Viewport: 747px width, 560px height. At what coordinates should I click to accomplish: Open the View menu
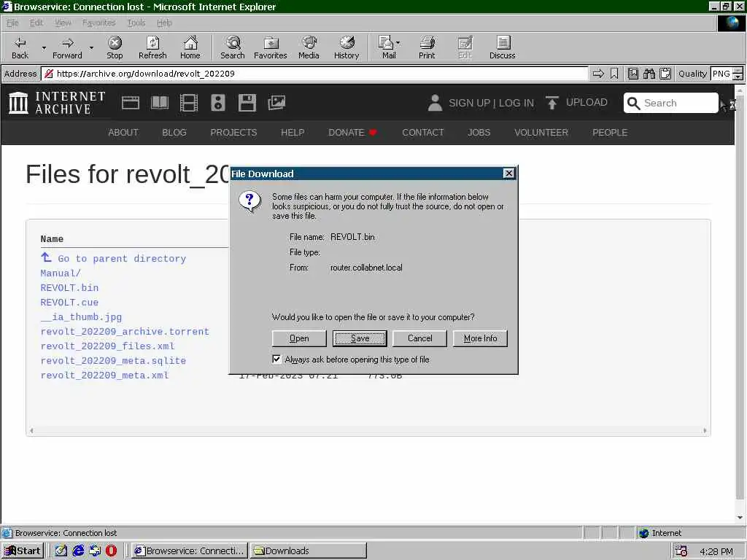pos(63,23)
